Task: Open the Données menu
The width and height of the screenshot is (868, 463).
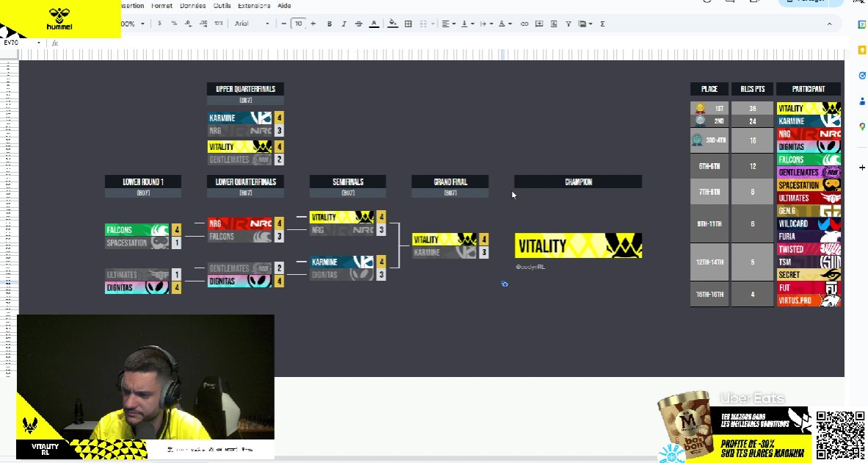Action: [x=192, y=6]
